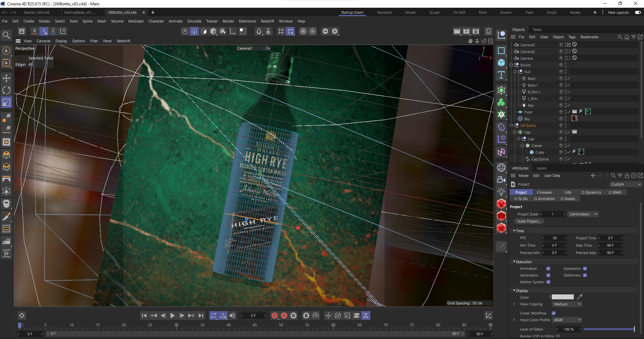The image size is (644, 339).
Task: Open the Custom mode dropdown
Action: point(625,184)
